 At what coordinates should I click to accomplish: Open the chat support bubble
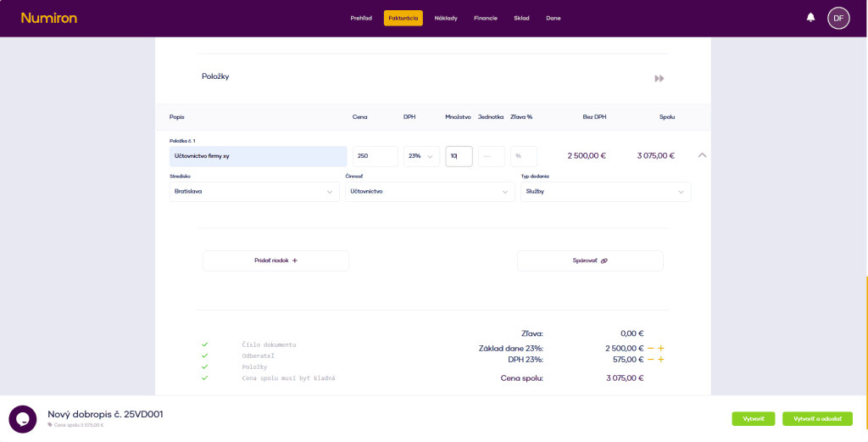click(x=23, y=419)
